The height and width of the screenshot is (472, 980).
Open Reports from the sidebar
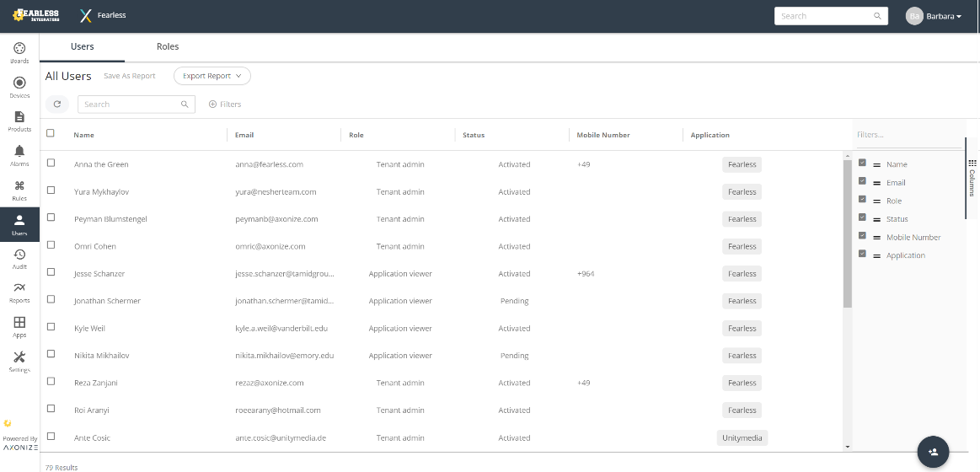click(19, 292)
